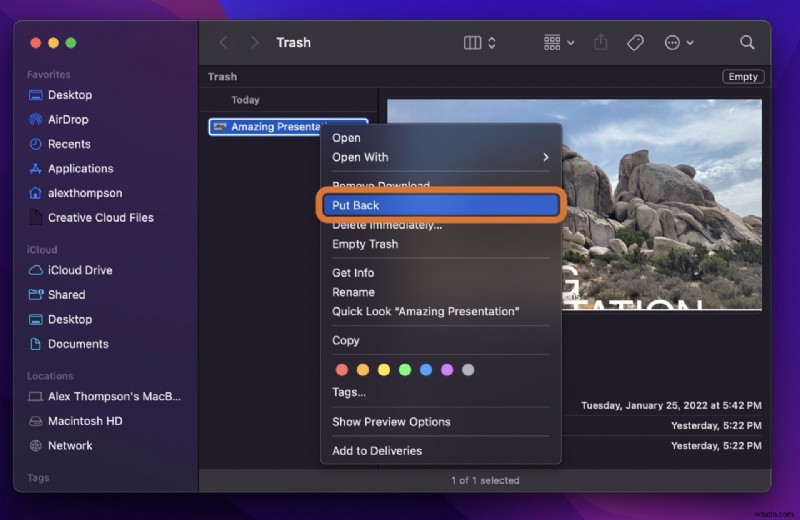The height and width of the screenshot is (520, 800).
Task: Click the date Tuesday, January 25, 2022
Action: click(671, 406)
